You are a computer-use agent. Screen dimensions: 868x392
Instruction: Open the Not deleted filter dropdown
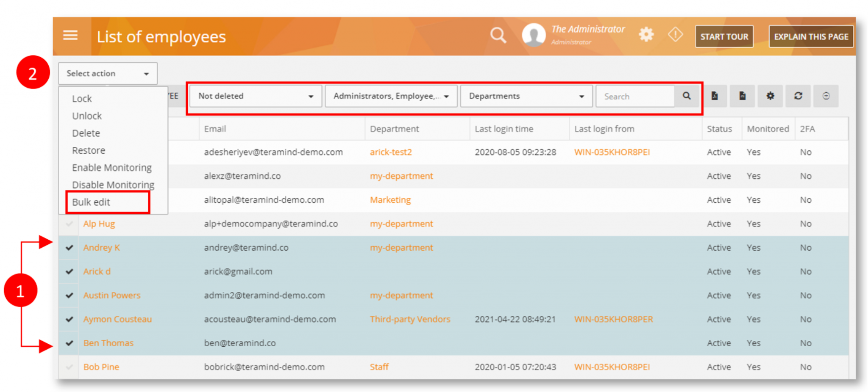click(255, 96)
